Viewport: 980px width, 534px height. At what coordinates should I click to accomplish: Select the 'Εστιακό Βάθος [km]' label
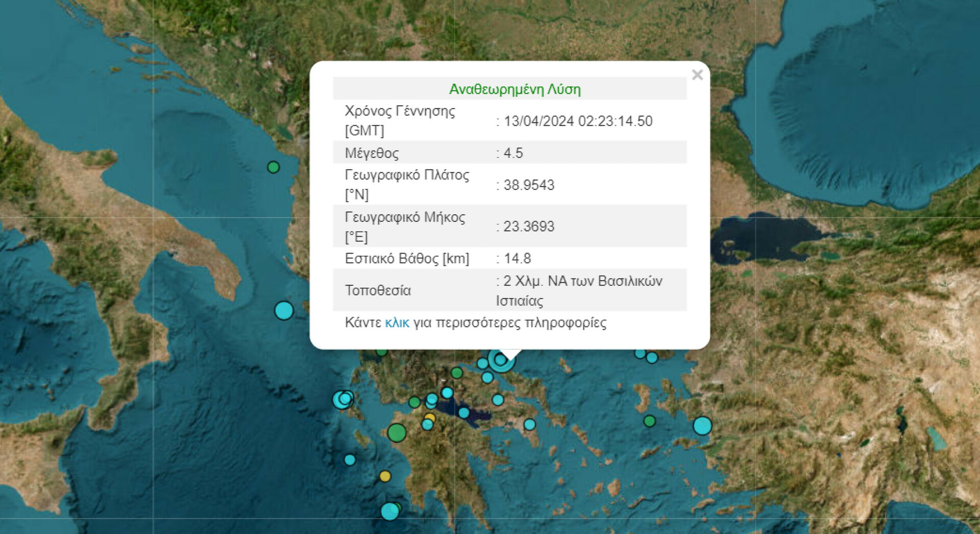407,259
